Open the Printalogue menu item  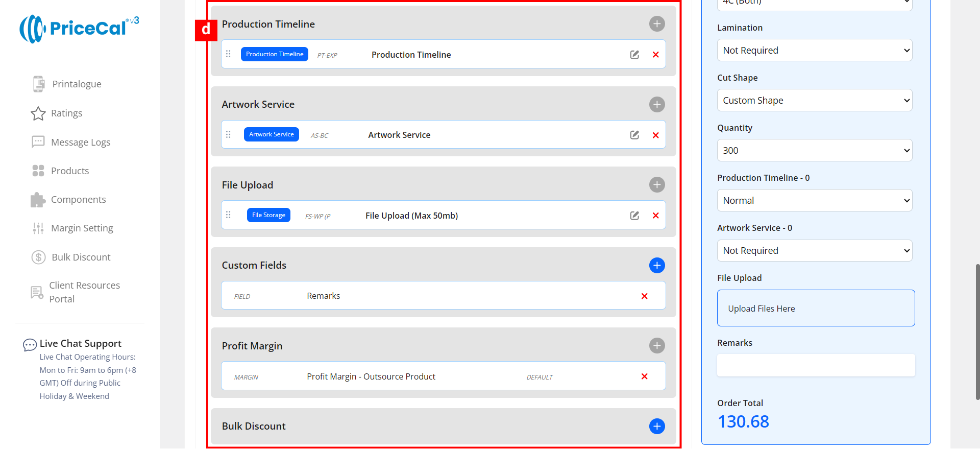pyautogui.click(x=77, y=84)
